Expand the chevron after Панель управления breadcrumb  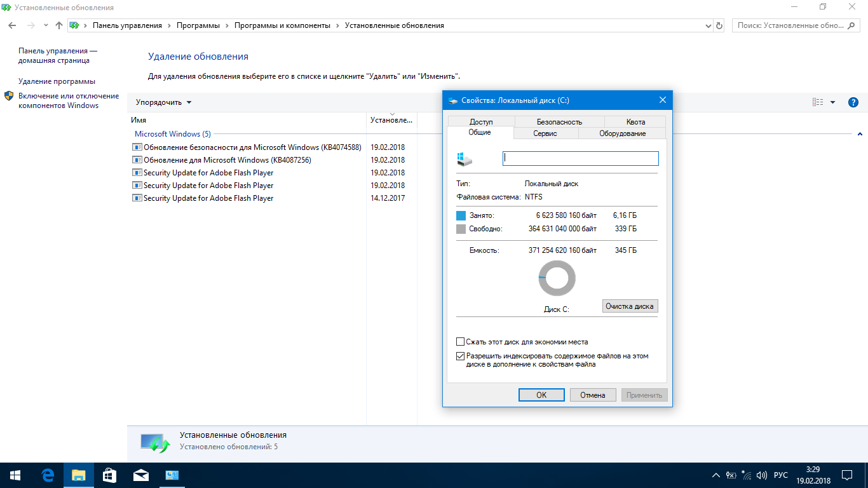pyautogui.click(x=169, y=25)
